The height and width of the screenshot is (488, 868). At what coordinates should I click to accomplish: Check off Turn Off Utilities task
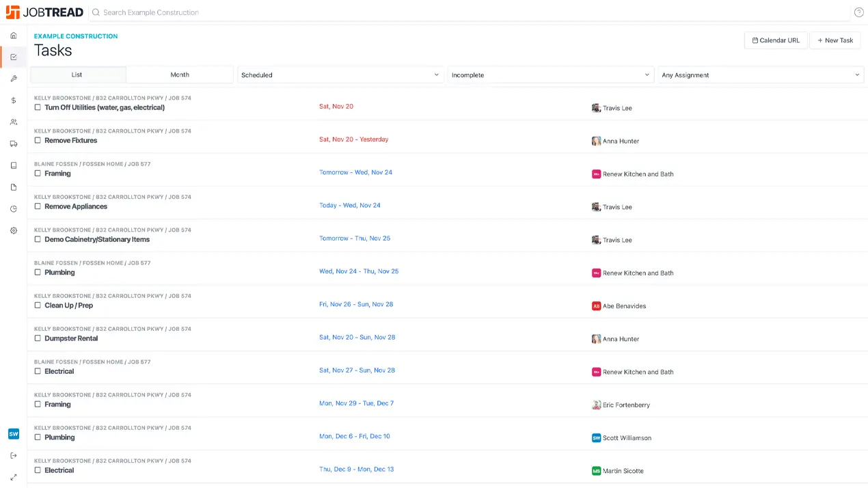(x=38, y=107)
